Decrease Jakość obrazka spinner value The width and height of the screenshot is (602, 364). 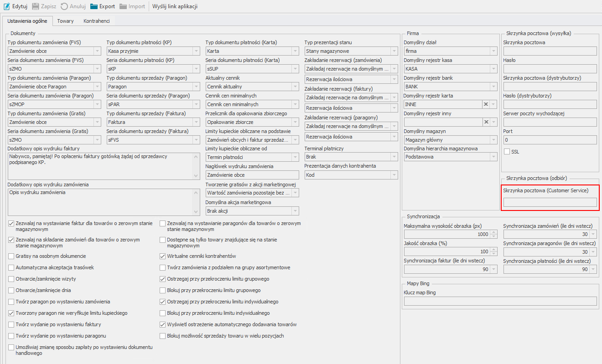click(493, 254)
